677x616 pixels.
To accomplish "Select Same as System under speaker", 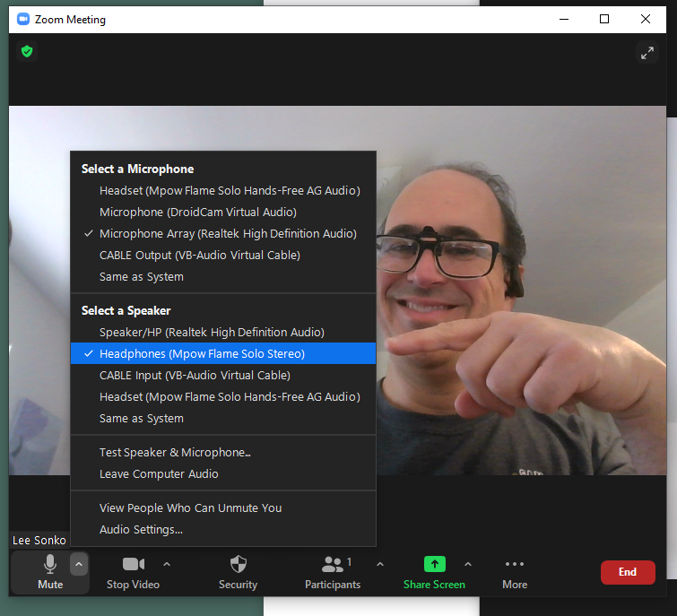I will tap(223, 419).
